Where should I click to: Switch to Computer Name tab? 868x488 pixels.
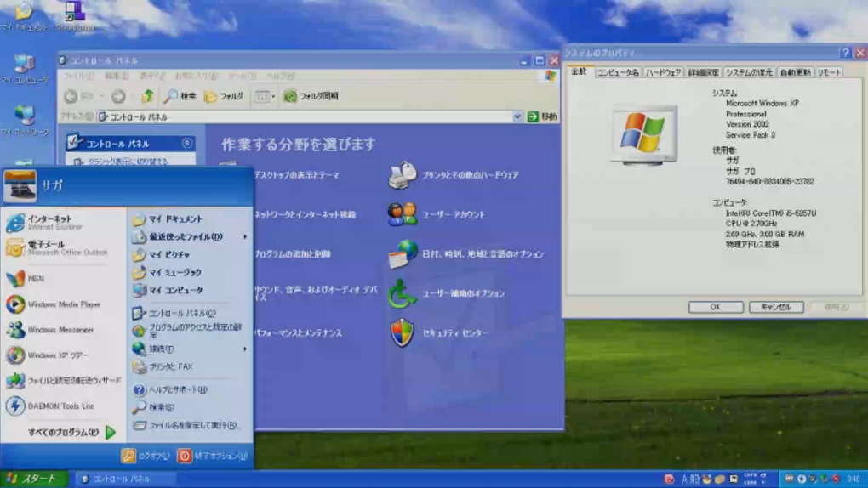(x=619, y=72)
